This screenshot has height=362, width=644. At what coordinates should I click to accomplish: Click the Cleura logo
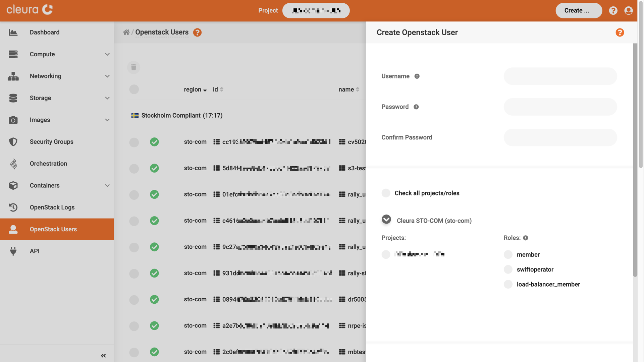point(30,10)
